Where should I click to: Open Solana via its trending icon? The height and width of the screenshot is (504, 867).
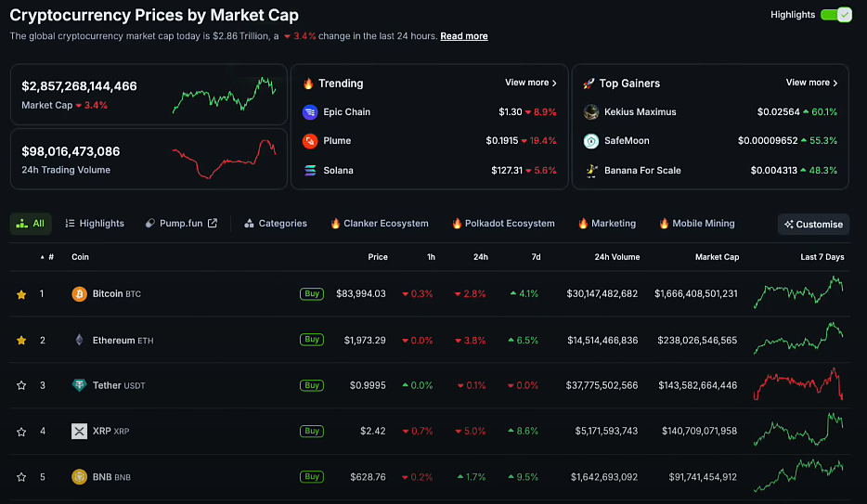point(310,171)
